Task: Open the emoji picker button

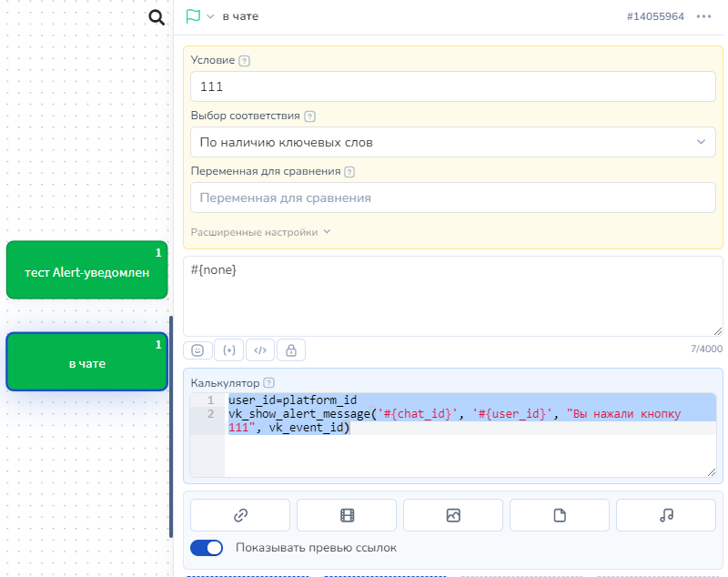Action: tap(197, 349)
